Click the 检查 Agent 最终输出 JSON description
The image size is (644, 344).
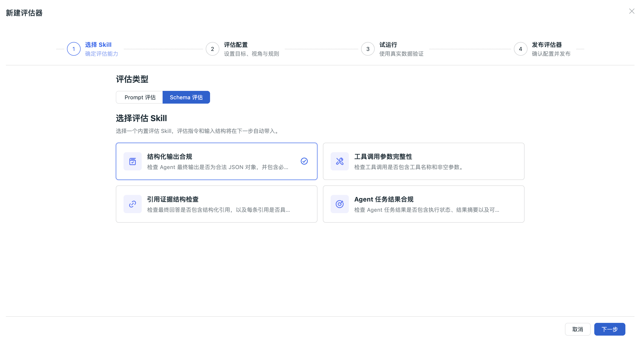(x=218, y=167)
